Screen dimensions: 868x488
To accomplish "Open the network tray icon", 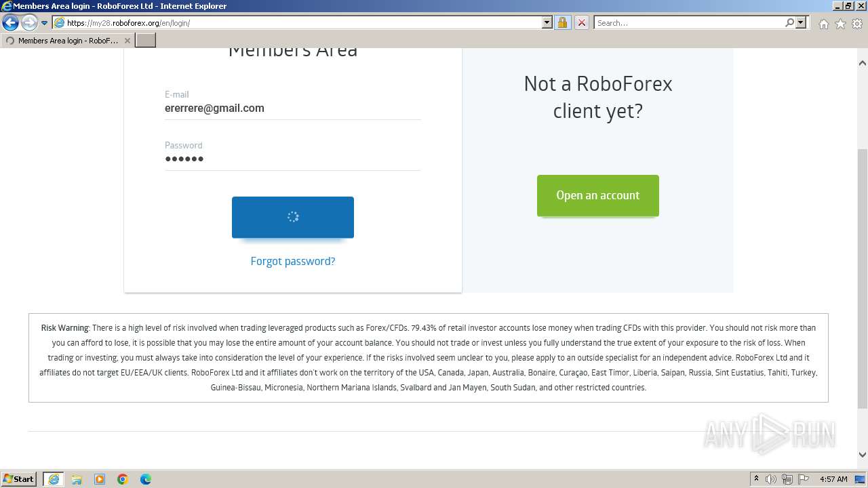I will pyautogui.click(x=787, y=479).
